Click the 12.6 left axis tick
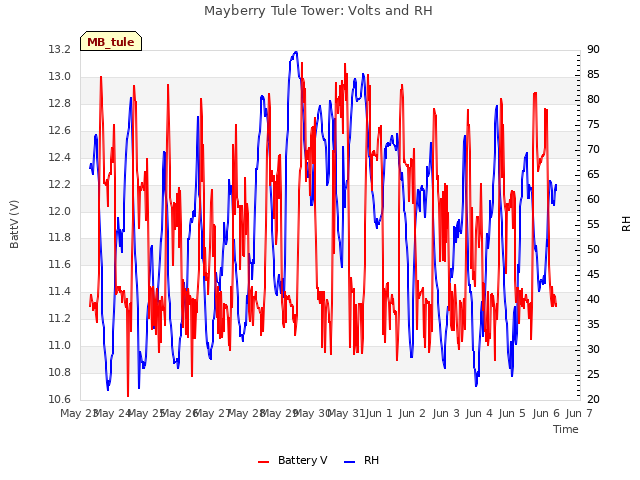 point(60,131)
